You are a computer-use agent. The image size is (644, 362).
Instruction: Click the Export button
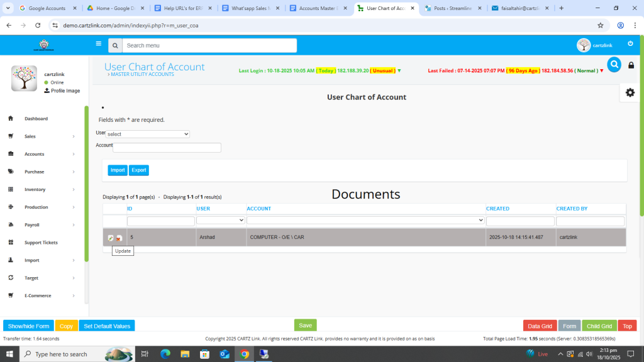click(139, 170)
